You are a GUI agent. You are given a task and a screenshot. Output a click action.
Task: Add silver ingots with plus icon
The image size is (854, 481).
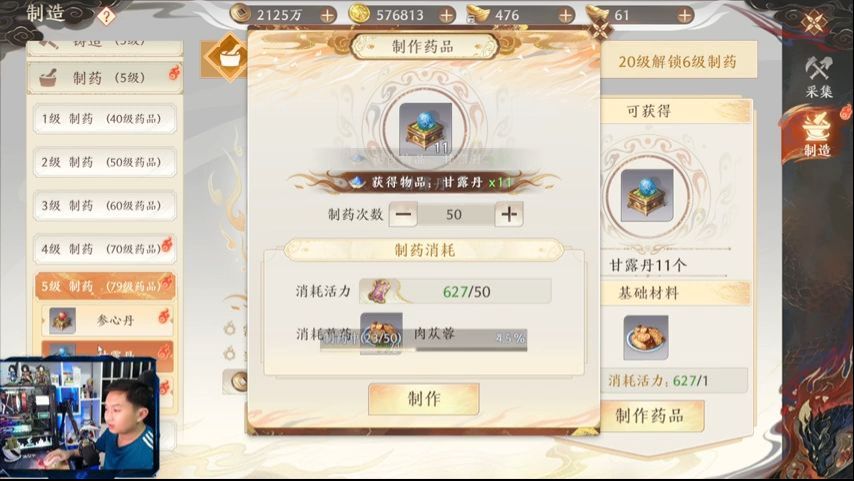(x=566, y=15)
